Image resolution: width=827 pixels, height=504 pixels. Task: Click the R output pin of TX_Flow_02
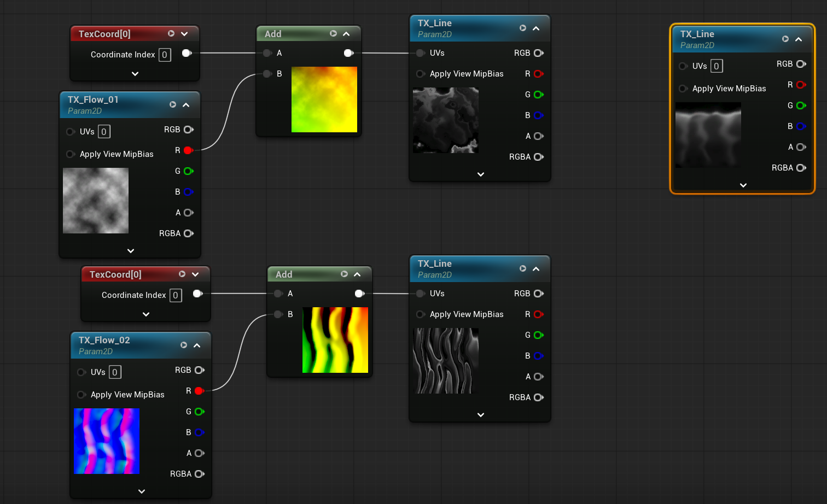[200, 391]
